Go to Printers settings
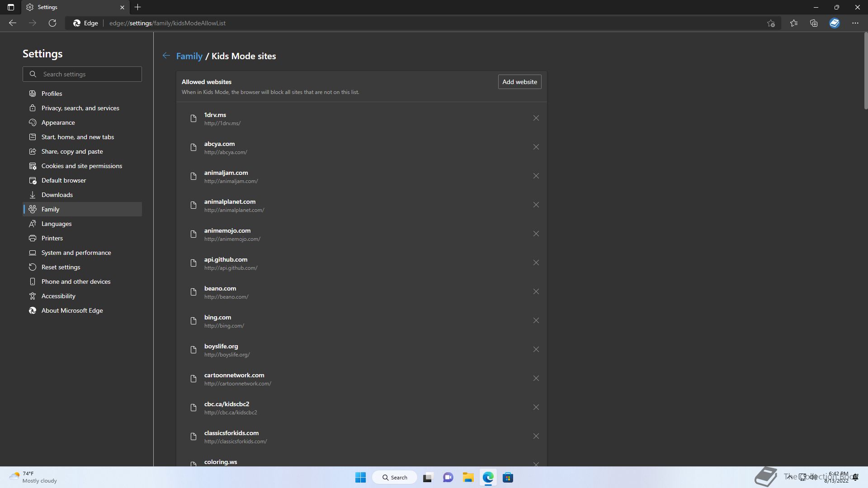The image size is (868, 488). coord(82,238)
